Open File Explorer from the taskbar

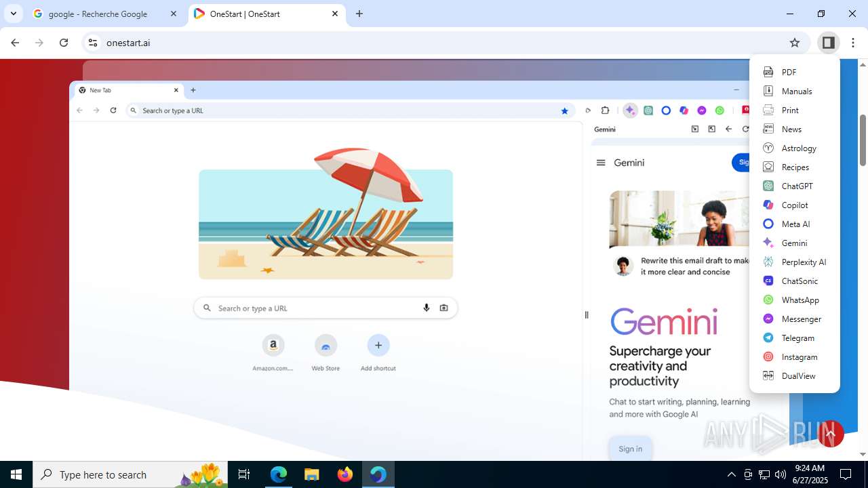(x=312, y=474)
